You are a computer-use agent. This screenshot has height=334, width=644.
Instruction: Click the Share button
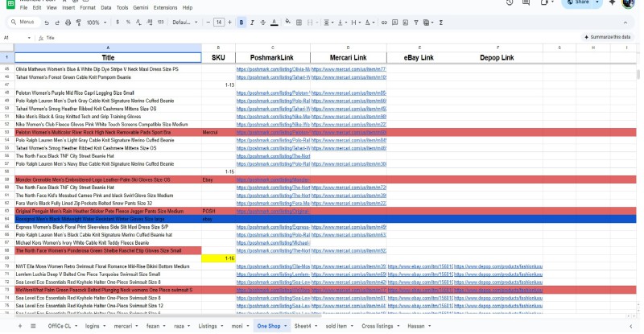(x=582, y=3)
